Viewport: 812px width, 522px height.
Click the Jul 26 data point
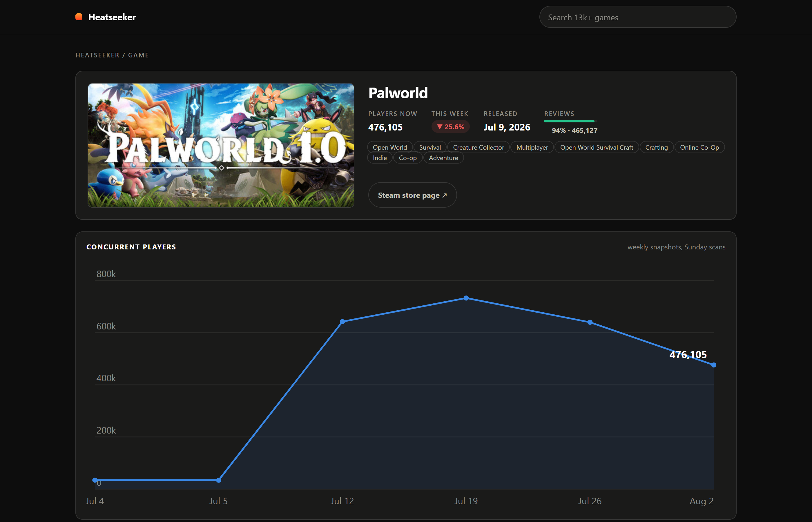tap(590, 322)
